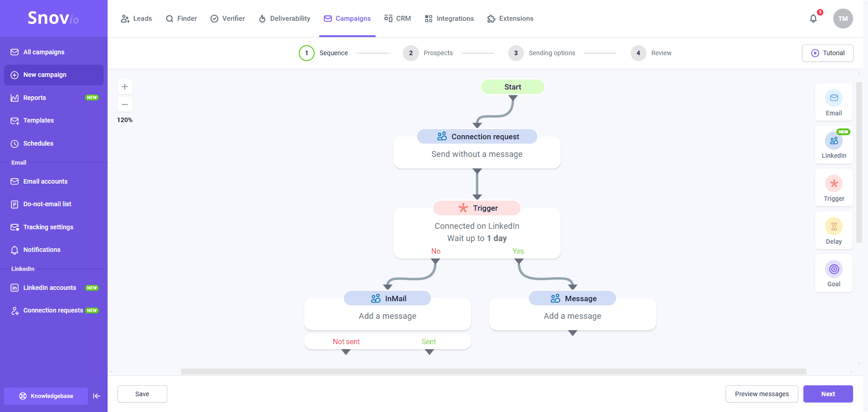The width and height of the screenshot is (868, 412).
Task: Go to Extensions tab
Action: pos(510,19)
